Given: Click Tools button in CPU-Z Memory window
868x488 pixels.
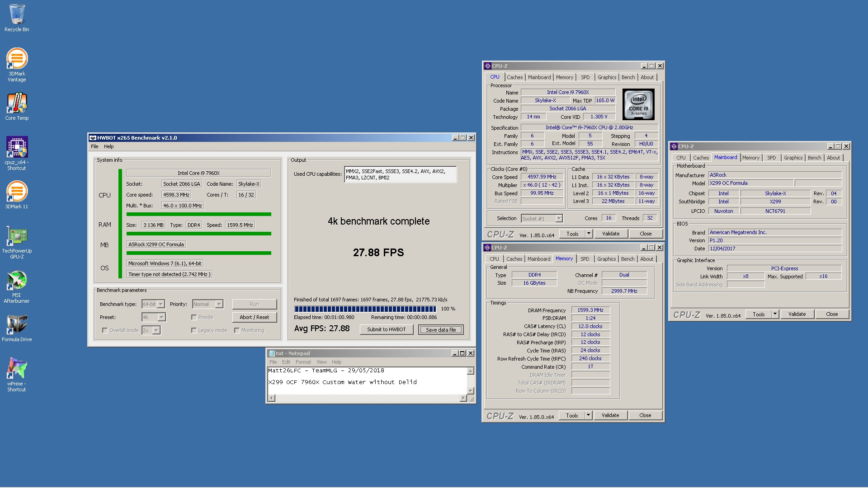Looking at the screenshot, I should pos(572,415).
